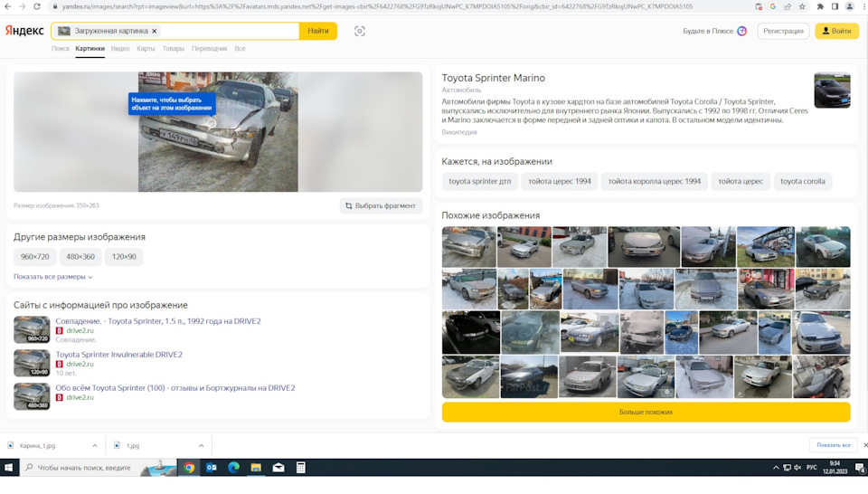Click the 120x90 result thumbnail
The image size is (868, 494).
coord(32,363)
